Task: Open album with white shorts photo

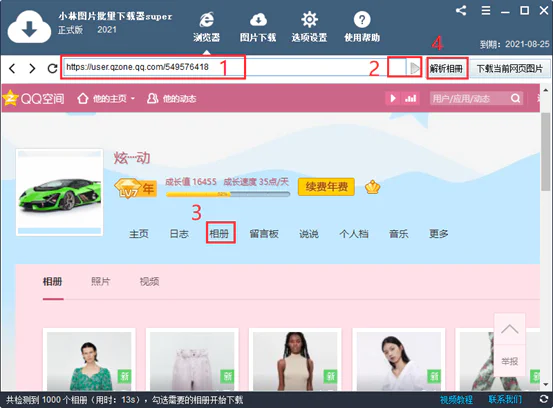Action: click(192, 360)
